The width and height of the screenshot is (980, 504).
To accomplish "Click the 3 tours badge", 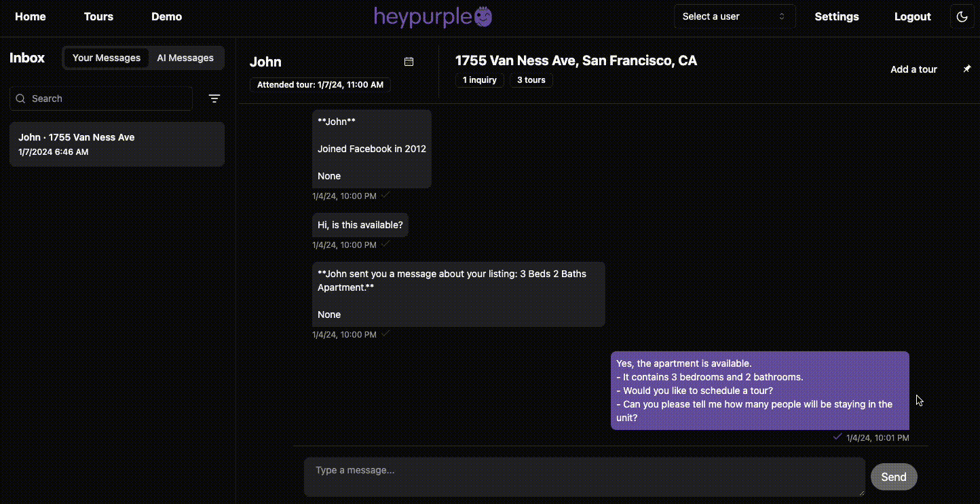I will 531,80.
